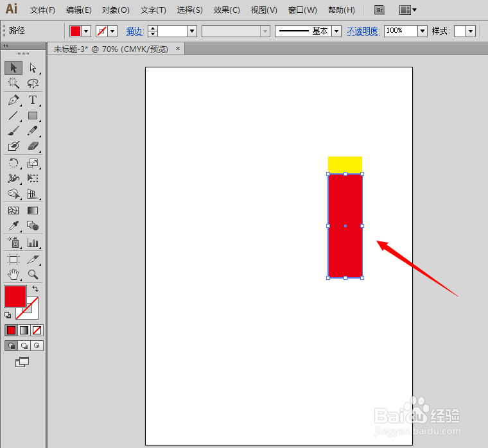Select the Symbol Sprayer tool
The height and width of the screenshot is (448, 488).
pos(13,243)
